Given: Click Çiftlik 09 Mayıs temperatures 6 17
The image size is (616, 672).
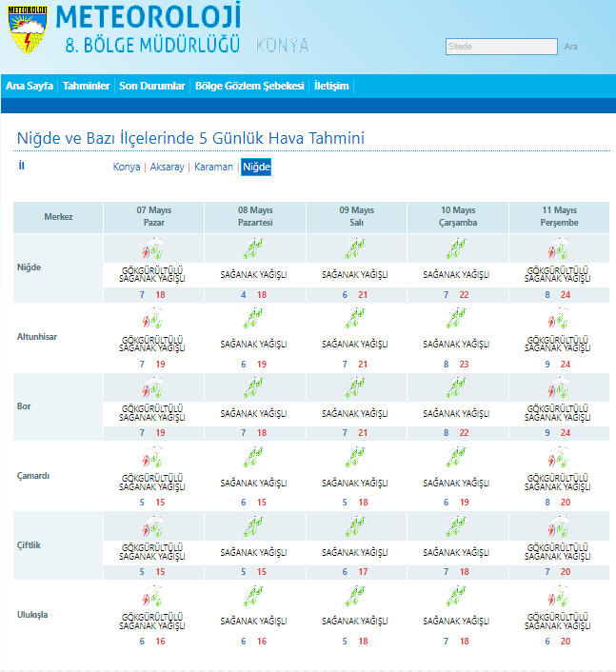Looking at the screenshot, I should [355, 572].
